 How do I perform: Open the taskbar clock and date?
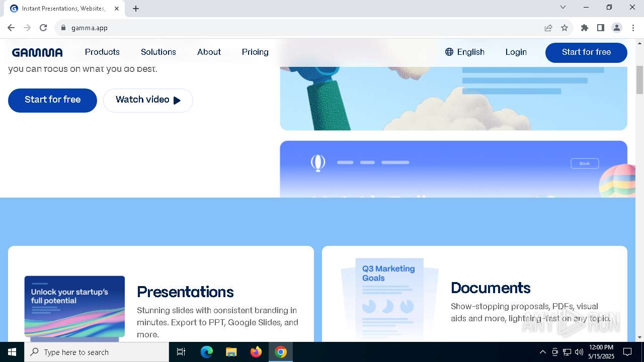tap(601, 352)
